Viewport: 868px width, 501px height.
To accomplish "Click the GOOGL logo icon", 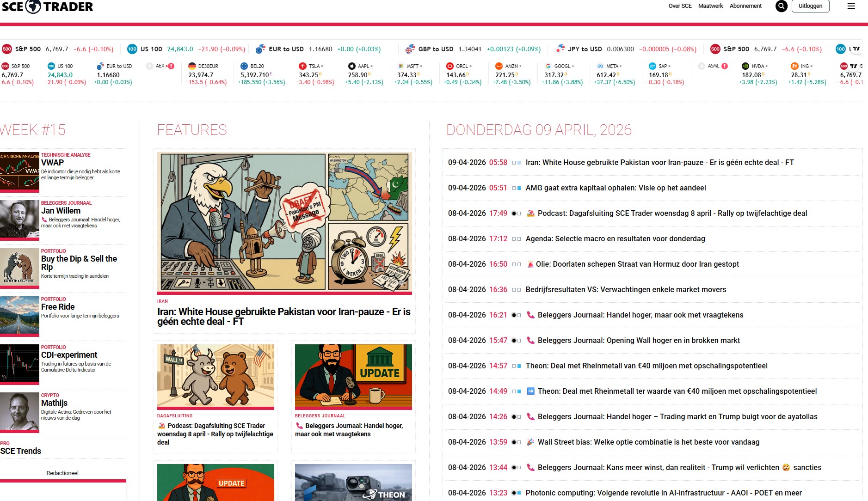I will [x=548, y=66].
